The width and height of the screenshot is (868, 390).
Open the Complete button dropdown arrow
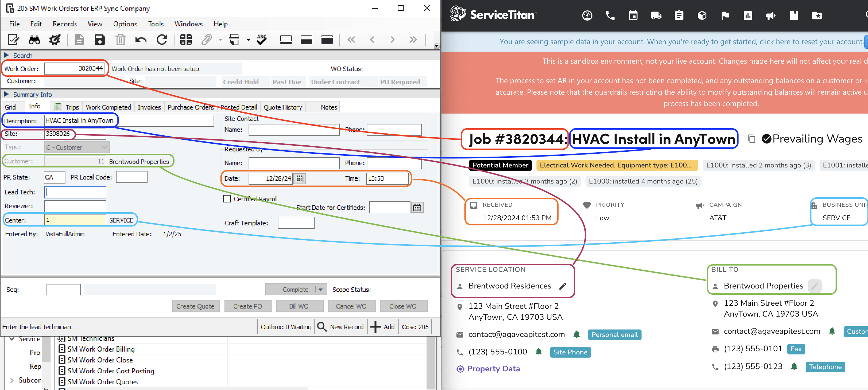click(x=320, y=289)
